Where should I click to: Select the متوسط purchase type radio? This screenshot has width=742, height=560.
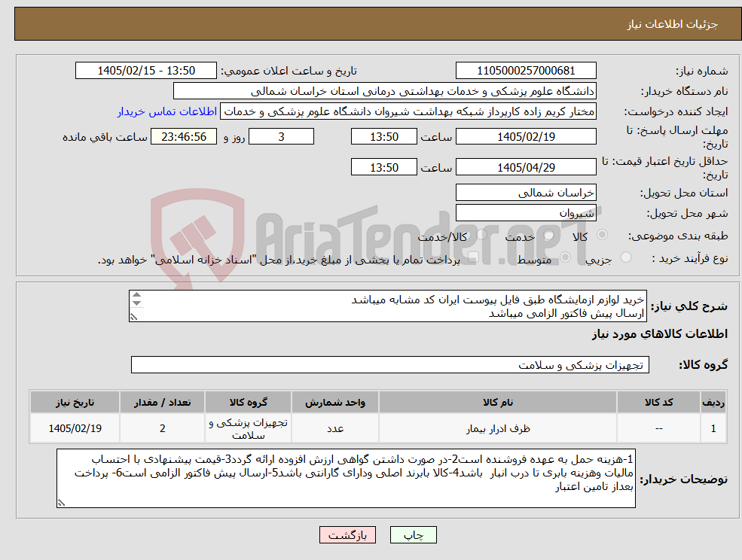click(x=565, y=257)
